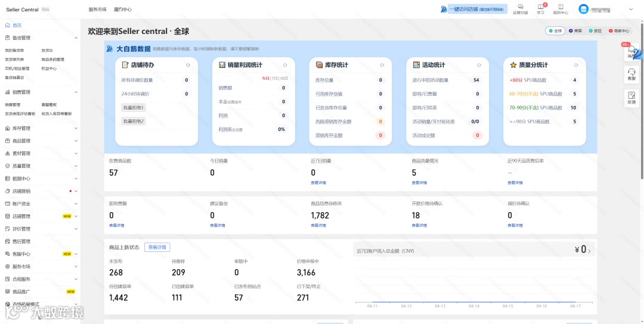
Task: Collapse the 备货管理 sidebar section
Action: pyautogui.click(x=76, y=38)
